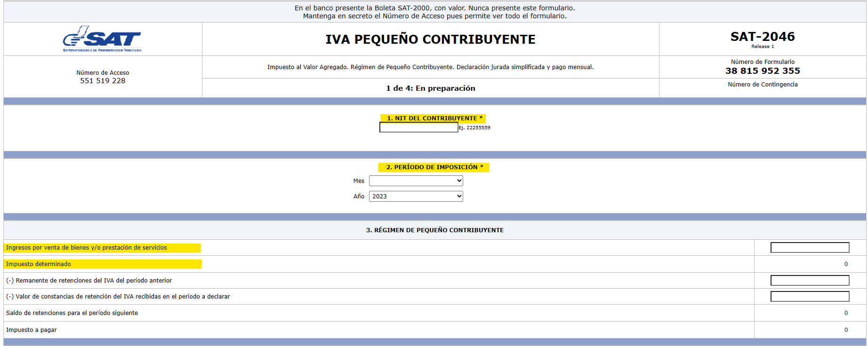The width and height of the screenshot is (868, 346).
Task: Click the 'Mes' field label
Action: click(x=359, y=181)
